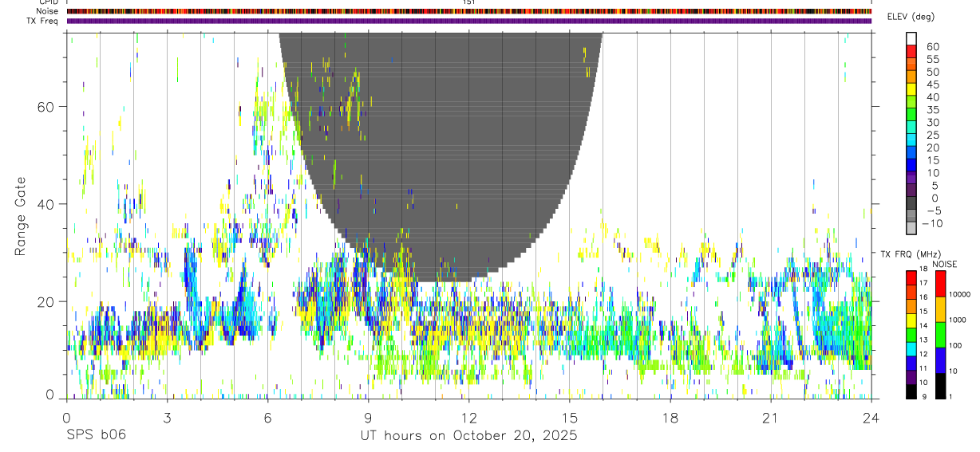This screenshot has height=452, width=980.
Task: Click the orange NOISE swatch between 1000 and 10000
Action: pyautogui.click(x=940, y=309)
